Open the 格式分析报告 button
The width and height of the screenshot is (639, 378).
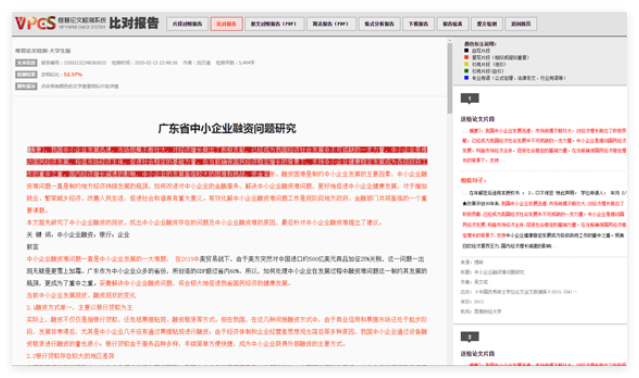point(379,24)
